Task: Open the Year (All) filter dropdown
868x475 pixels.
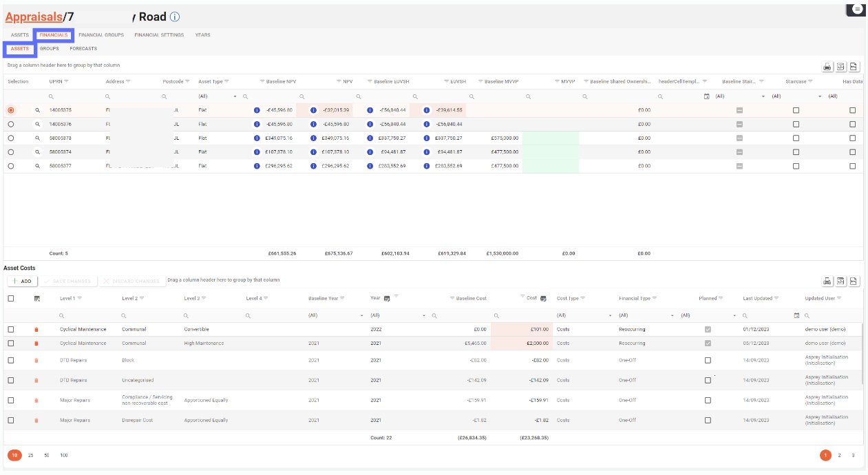Action: (x=397, y=315)
